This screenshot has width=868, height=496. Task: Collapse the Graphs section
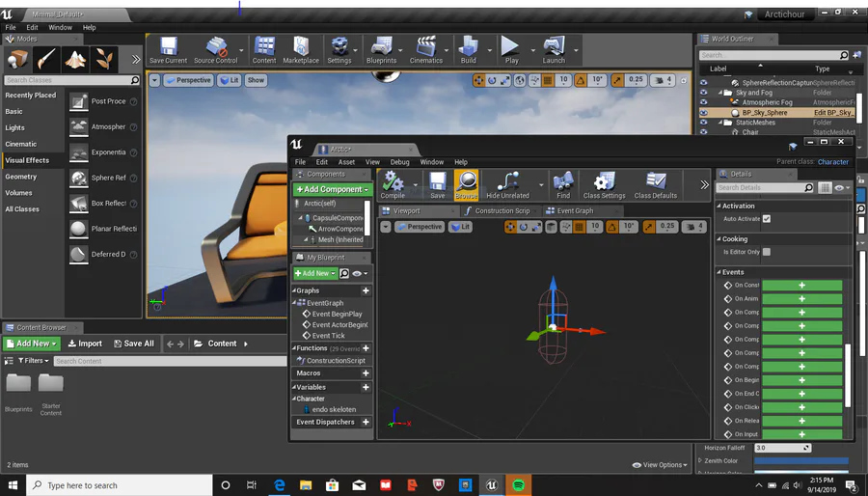click(x=294, y=290)
